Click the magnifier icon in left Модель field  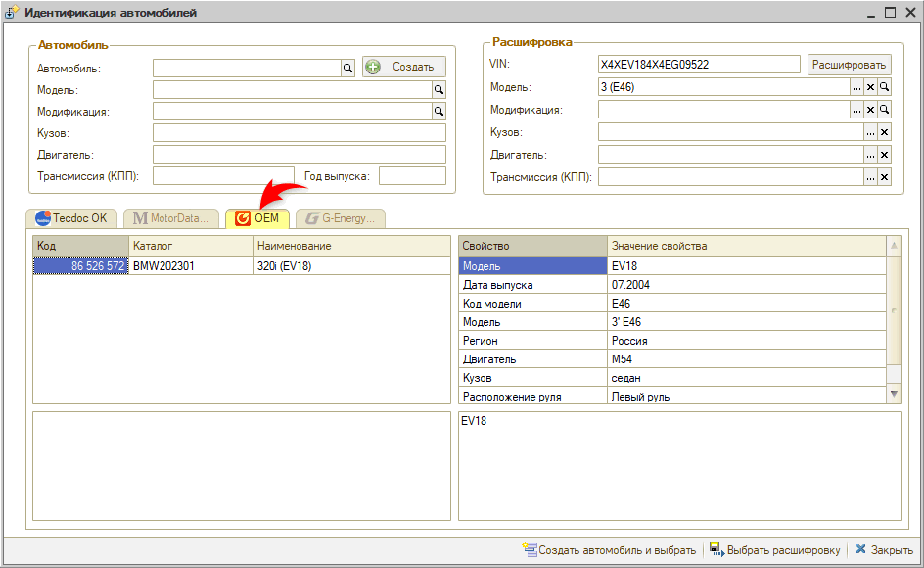[439, 89]
